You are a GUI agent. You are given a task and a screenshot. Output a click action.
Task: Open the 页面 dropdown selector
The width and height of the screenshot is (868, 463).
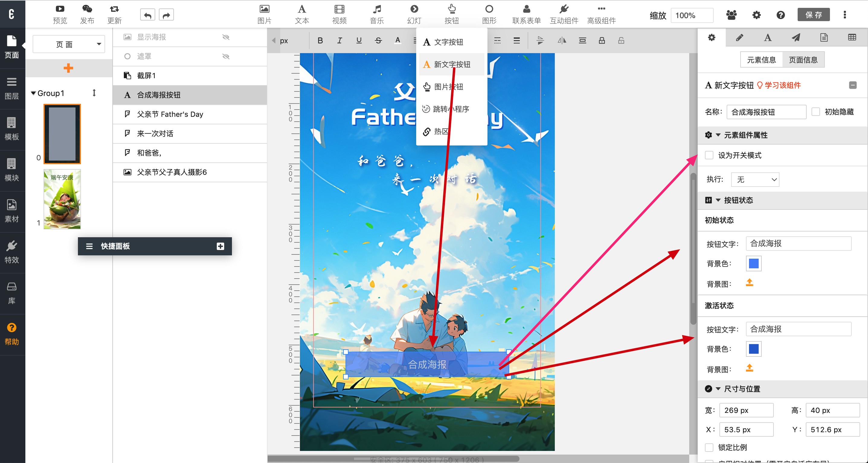(69, 44)
